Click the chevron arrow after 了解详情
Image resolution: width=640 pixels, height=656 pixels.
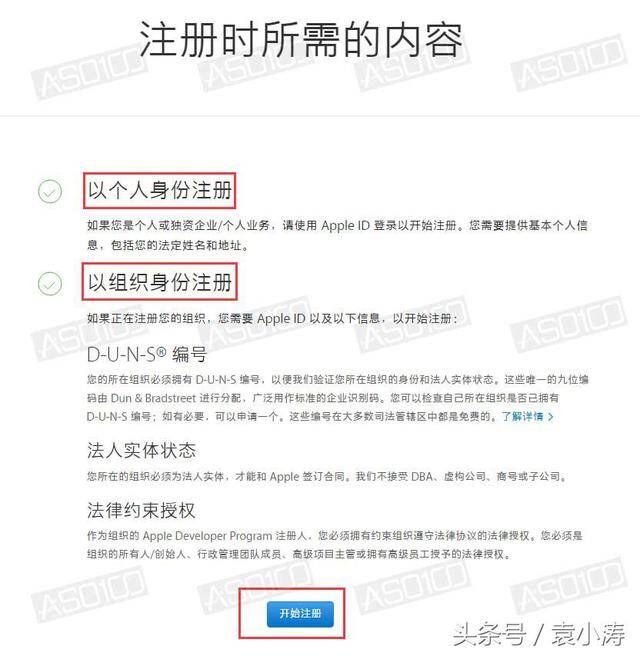click(550, 417)
